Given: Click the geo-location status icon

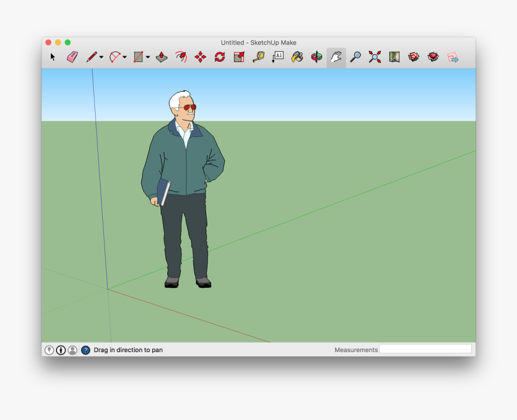Looking at the screenshot, I should click(49, 350).
